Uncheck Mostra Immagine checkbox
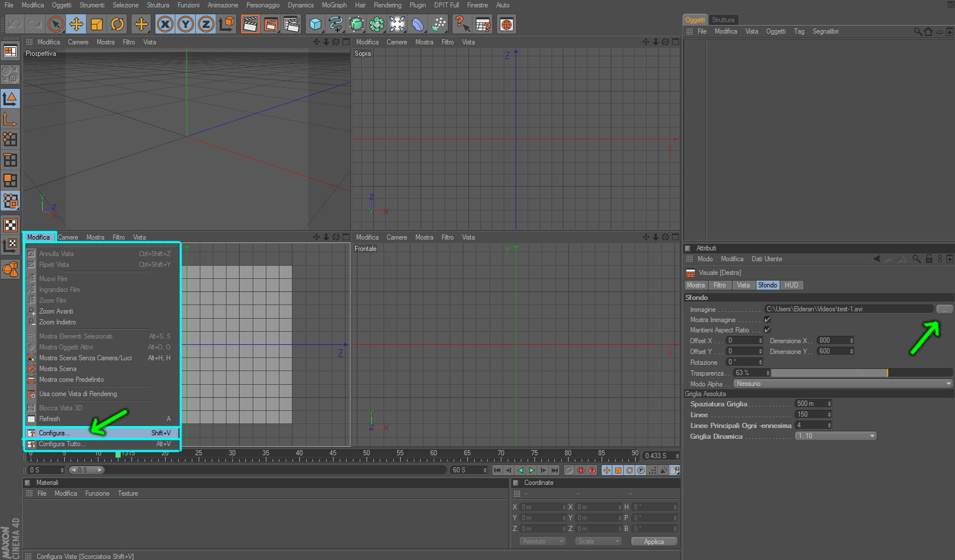The image size is (955, 560). point(767,320)
